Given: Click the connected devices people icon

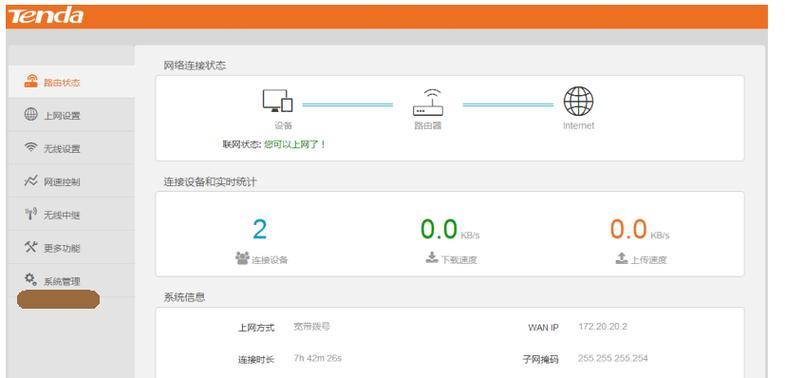Looking at the screenshot, I should [242, 258].
